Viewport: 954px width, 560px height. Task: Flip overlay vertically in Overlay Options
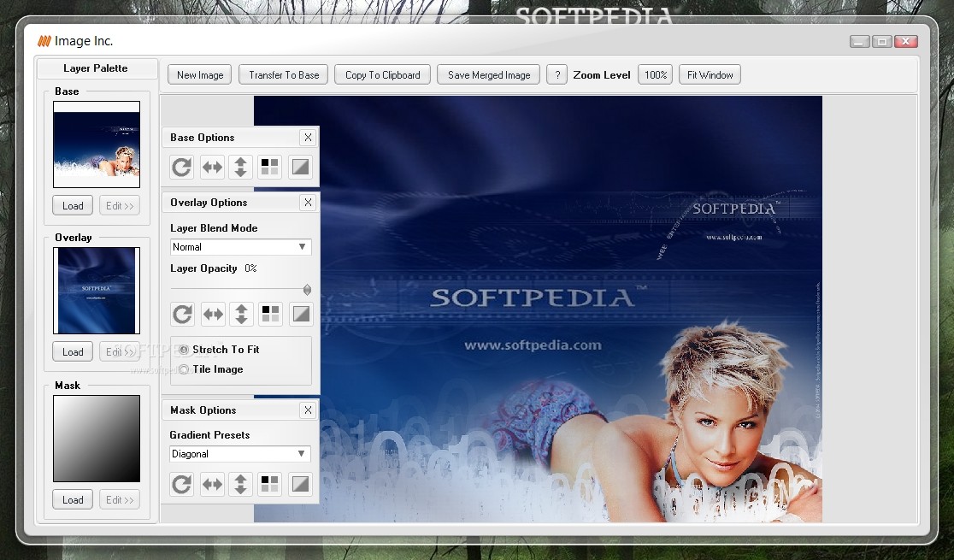pyautogui.click(x=242, y=314)
